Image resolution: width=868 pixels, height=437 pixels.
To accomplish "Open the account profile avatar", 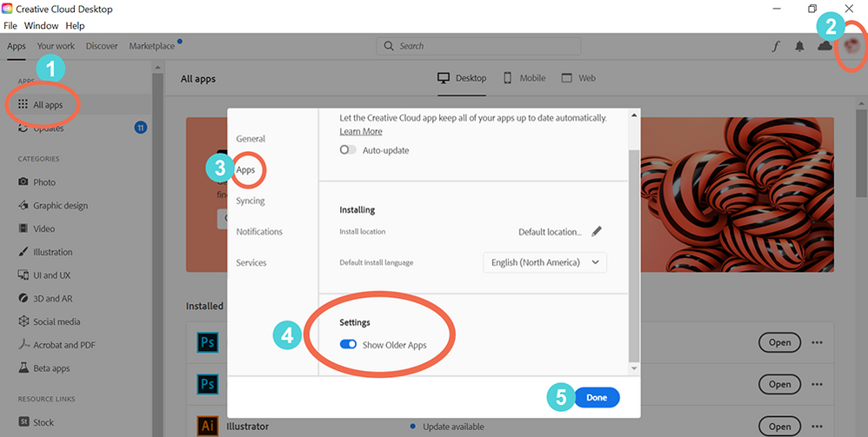I will click(851, 46).
